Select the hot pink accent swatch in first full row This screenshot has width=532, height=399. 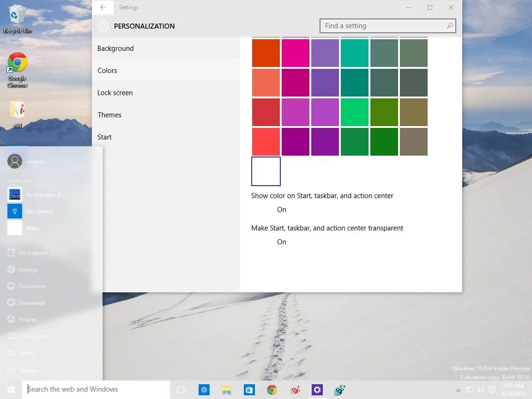295,53
